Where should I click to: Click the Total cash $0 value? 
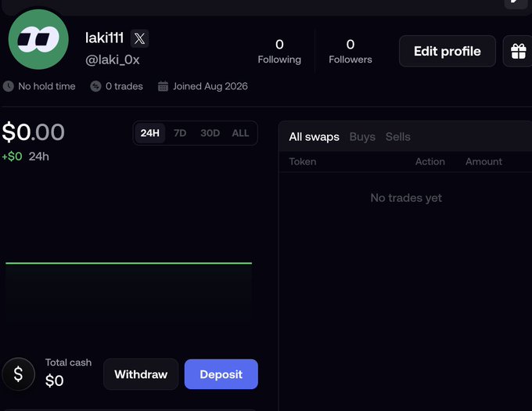(x=54, y=380)
